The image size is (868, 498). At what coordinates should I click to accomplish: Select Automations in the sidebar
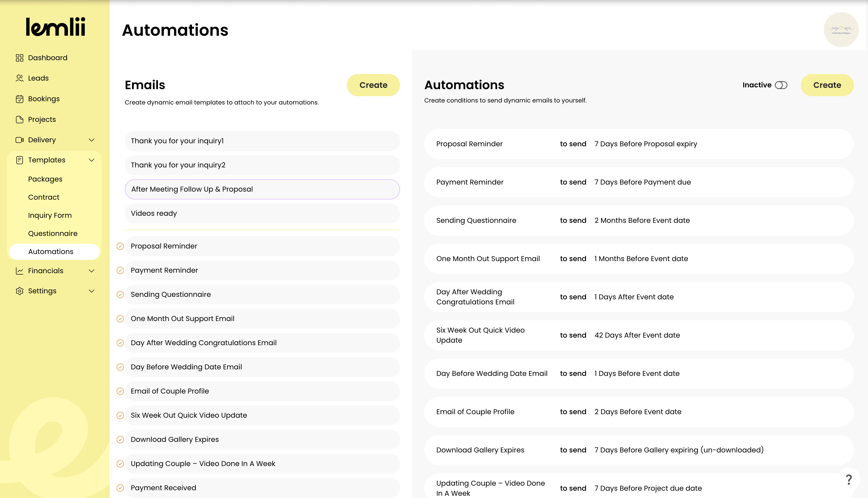click(x=54, y=252)
